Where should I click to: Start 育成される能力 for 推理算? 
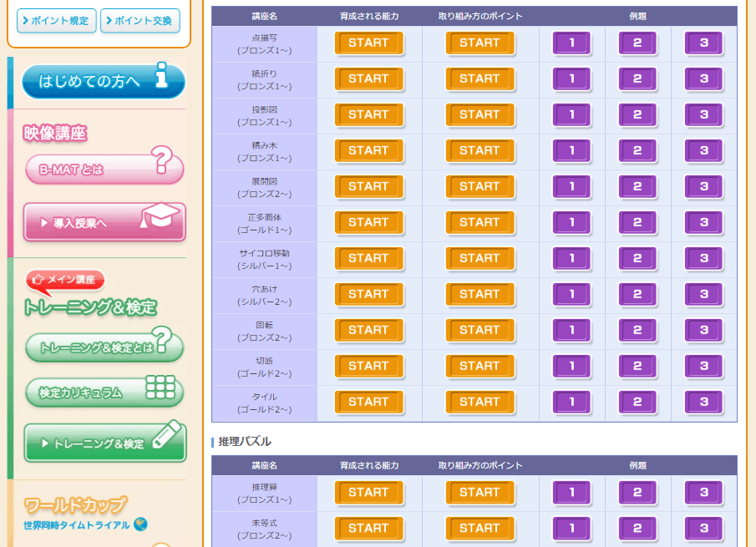click(x=368, y=493)
